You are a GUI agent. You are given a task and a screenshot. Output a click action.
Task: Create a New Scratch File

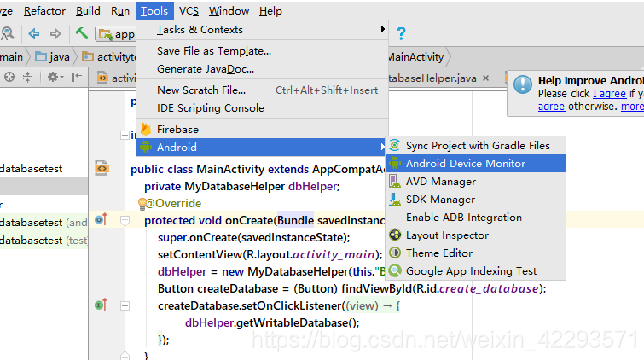pyautogui.click(x=262, y=90)
